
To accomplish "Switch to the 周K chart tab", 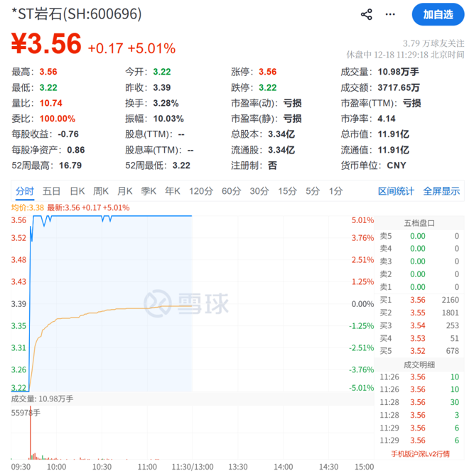I will (101, 191).
